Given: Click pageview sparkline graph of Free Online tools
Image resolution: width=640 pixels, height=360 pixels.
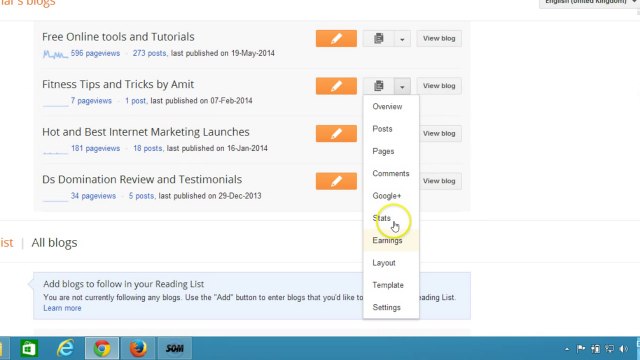Looking at the screenshot, I should coord(55,53).
